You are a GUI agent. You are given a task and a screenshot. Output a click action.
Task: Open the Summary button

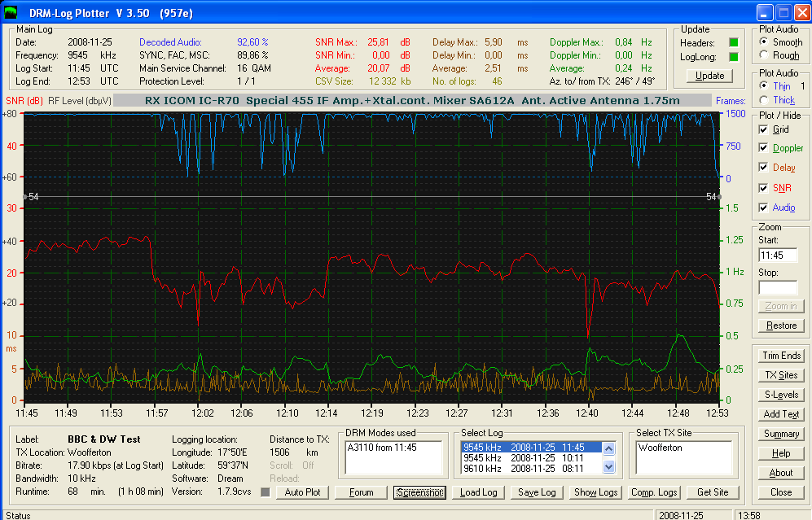(781, 434)
